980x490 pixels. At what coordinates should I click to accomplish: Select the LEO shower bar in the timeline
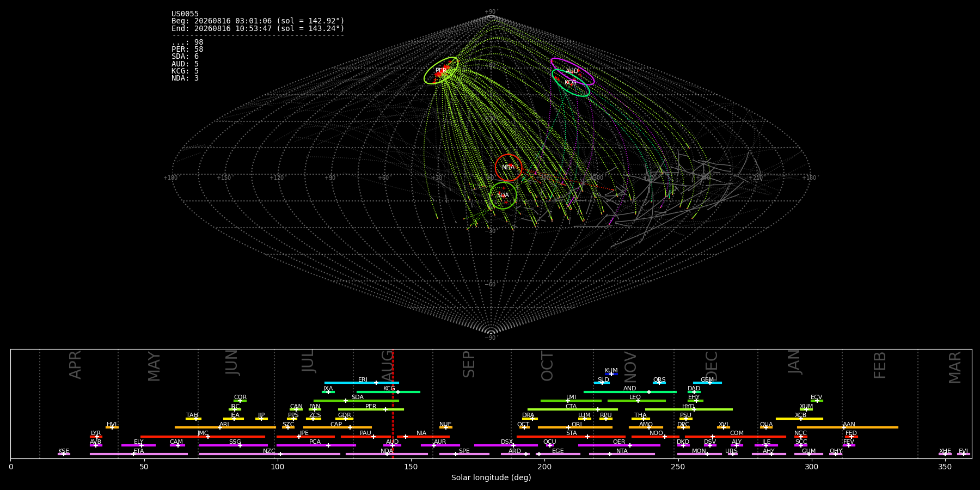pos(636,401)
